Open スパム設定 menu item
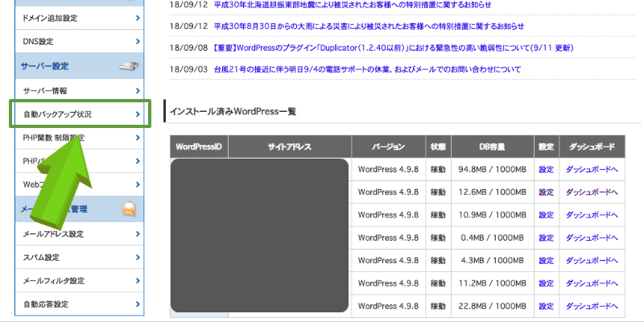 pos(79,258)
